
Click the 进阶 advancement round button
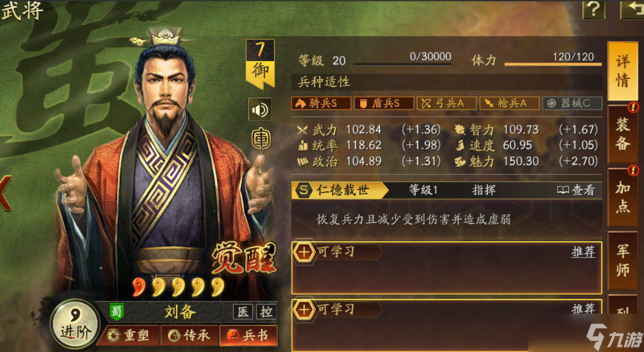pyautogui.click(x=74, y=325)
